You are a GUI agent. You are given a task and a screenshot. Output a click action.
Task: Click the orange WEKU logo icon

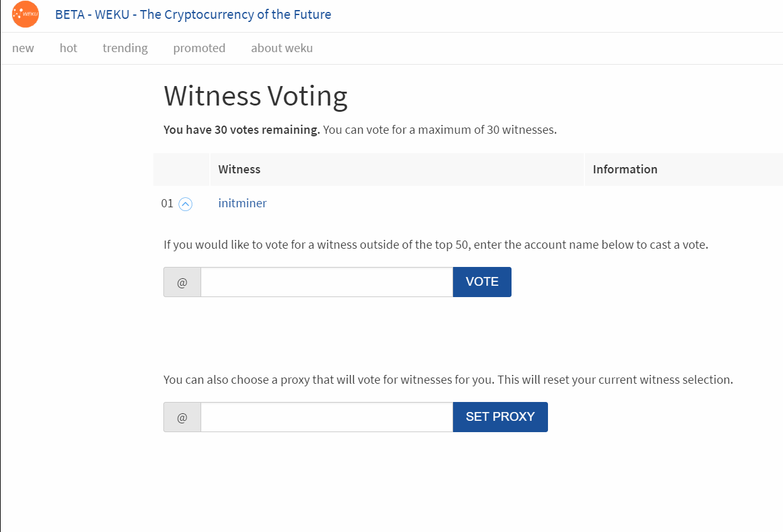pos(25,14)
